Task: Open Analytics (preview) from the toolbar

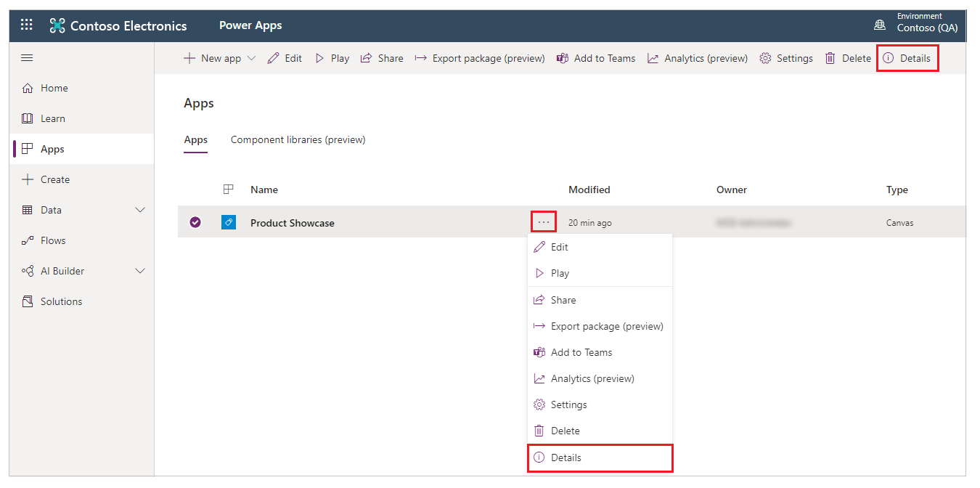Action: coord(696,58)
